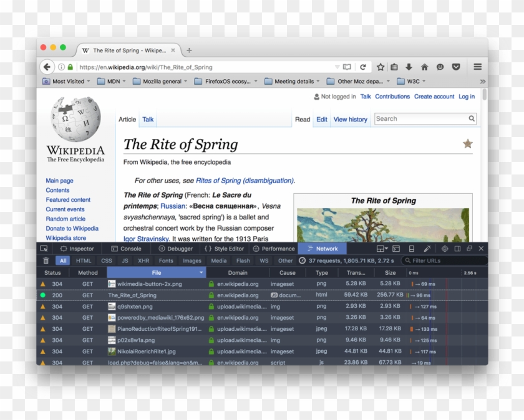524x420 pixels.
Task: Open the Style Editor tab
Action: pos(225,249)
